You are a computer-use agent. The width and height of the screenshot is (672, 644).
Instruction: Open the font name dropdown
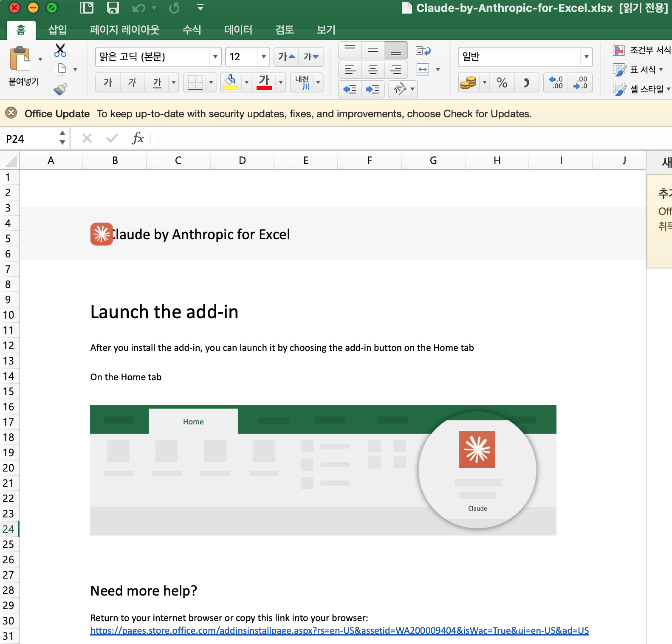[215, 56]
